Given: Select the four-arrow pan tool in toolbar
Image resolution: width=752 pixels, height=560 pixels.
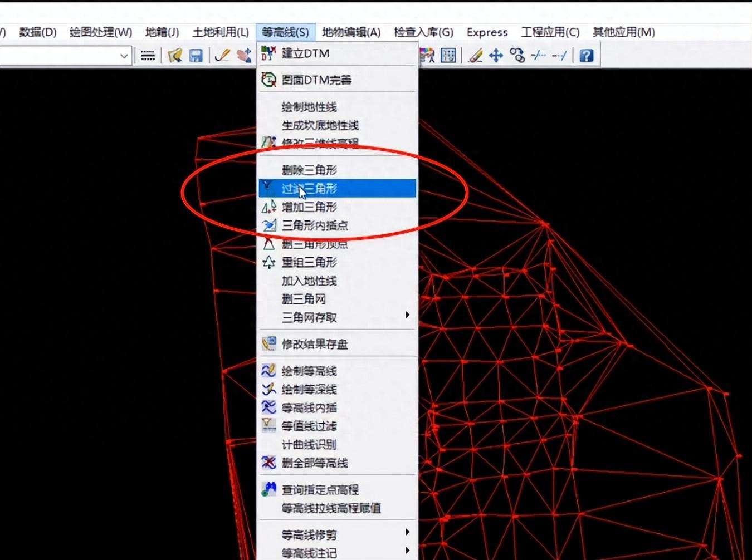Looking at the screenshot, I should tap(496, 56).
